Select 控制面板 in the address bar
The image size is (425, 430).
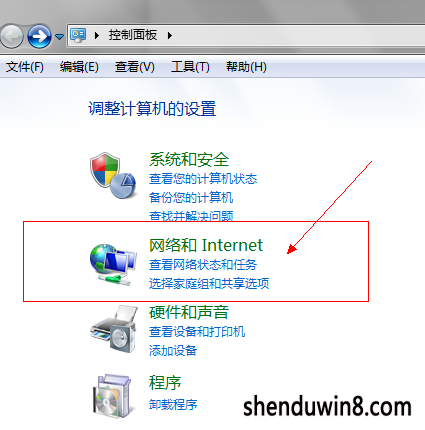(x=133, y=35)
